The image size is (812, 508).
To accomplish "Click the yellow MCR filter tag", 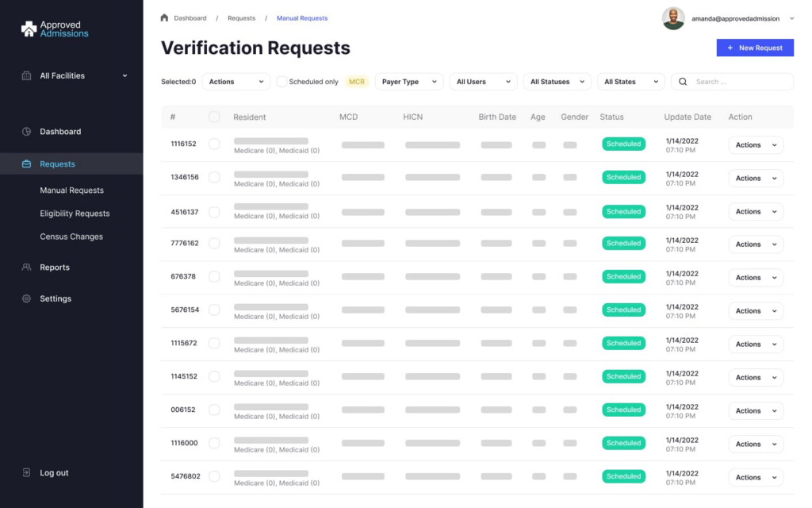I will tap(357, 82).
